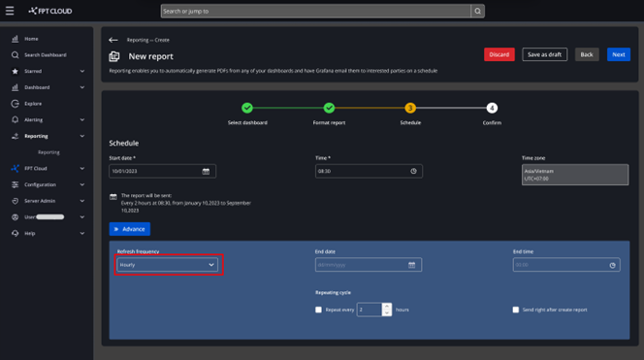Expand the Dashboard menu chevron

click(x=82, y=87)
